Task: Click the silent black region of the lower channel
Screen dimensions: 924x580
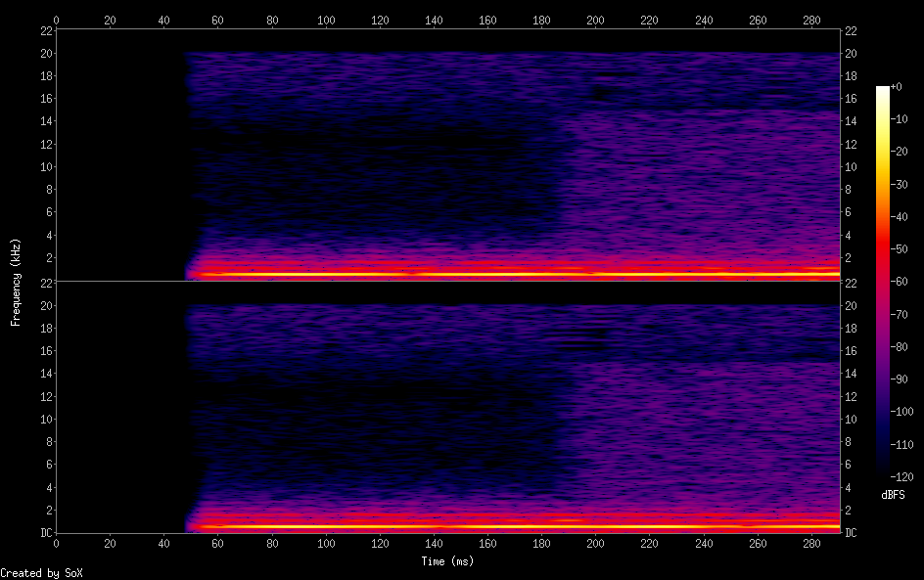Action: coord(119,411)
